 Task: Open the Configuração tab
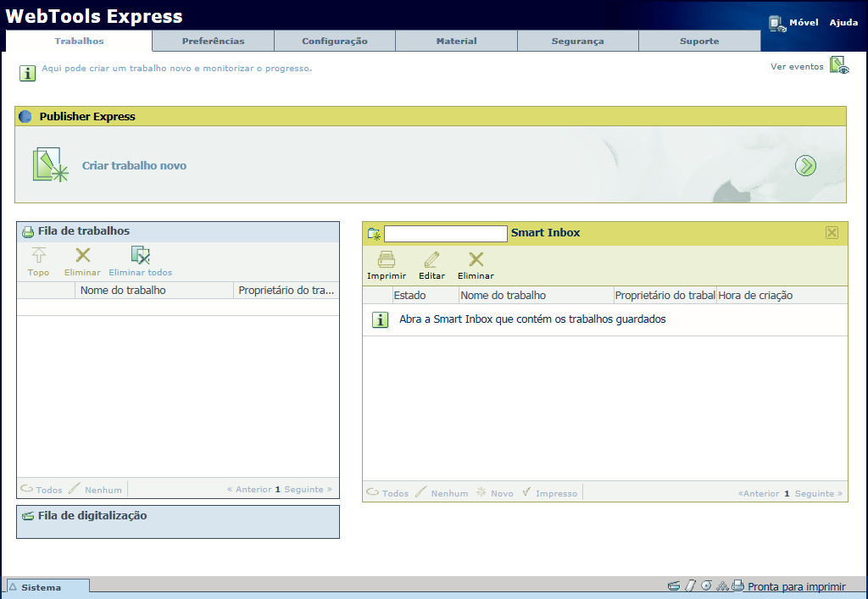click(x=335, y=41)
